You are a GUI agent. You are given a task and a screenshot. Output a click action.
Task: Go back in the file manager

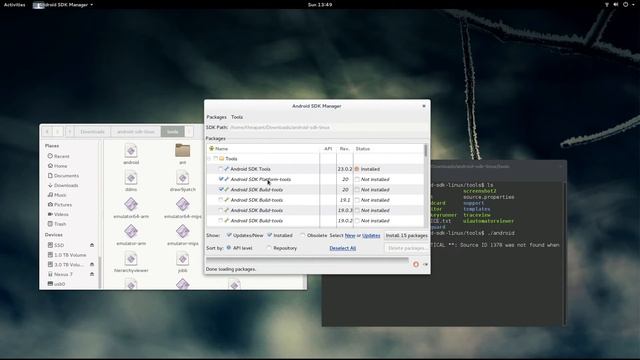pos(47,131)
